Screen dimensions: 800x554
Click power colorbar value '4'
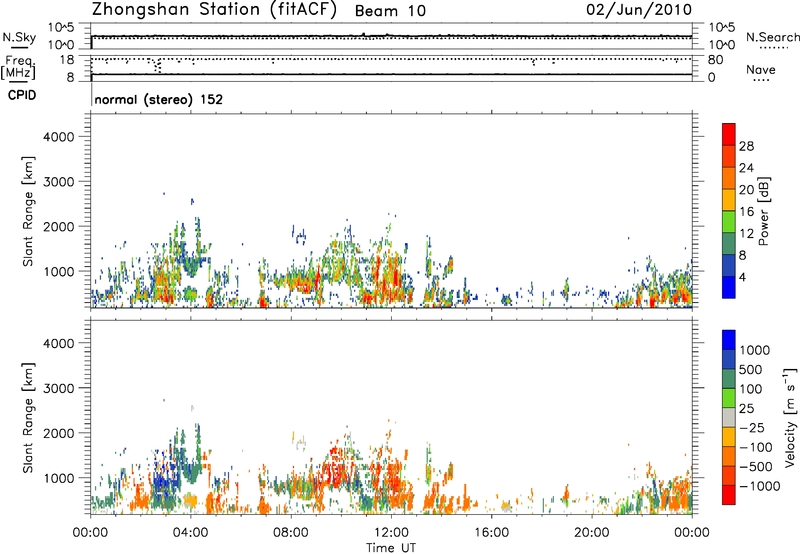(x=742, y=277)
